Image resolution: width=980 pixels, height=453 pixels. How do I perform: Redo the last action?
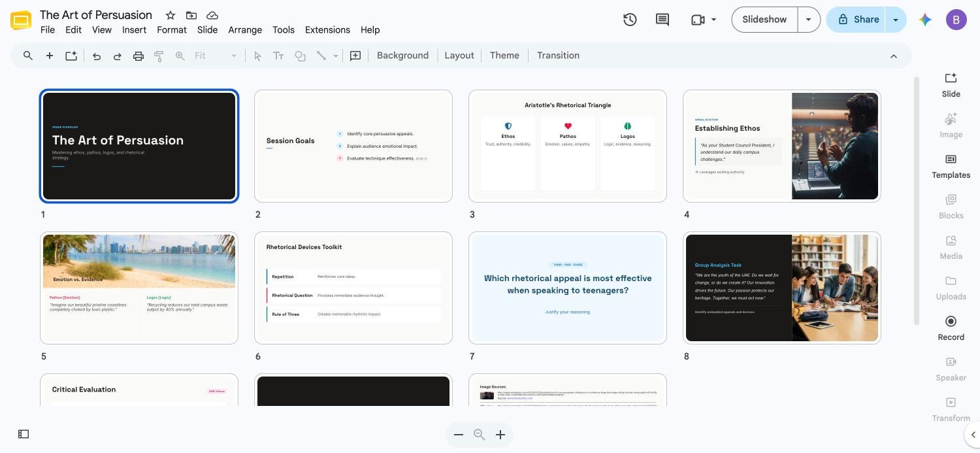(118, 56)
